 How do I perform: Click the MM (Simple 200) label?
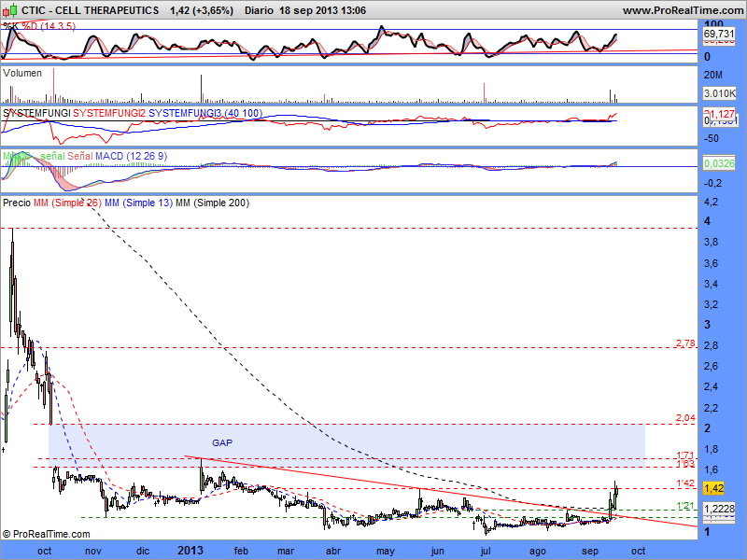(x=213, y=203)
